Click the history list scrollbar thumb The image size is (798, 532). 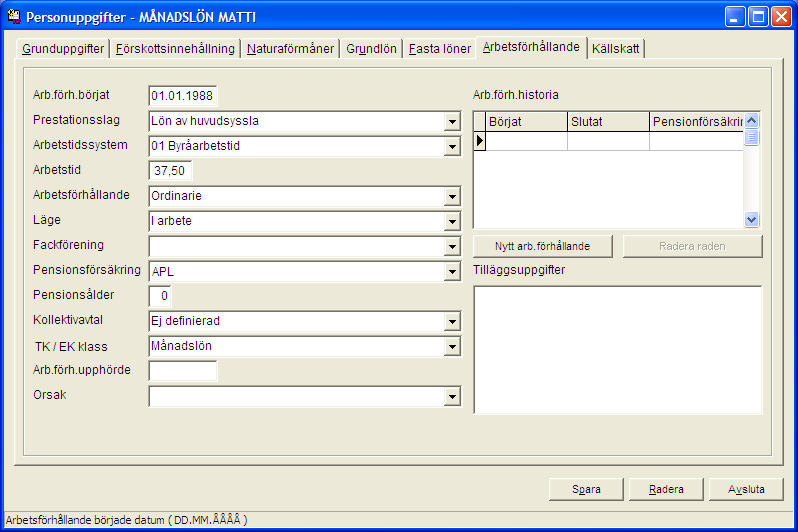click(752, 137)
